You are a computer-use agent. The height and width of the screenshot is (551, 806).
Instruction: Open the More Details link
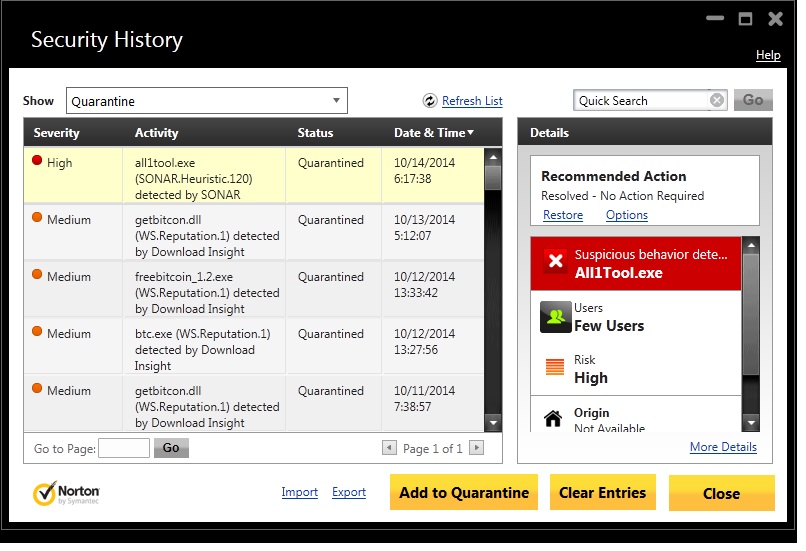point(723,447)
